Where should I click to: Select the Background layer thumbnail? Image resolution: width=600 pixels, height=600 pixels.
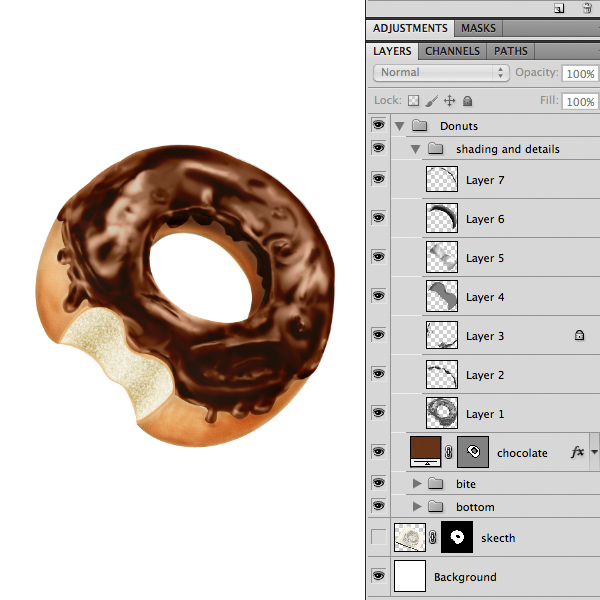[x=410, y=576]
